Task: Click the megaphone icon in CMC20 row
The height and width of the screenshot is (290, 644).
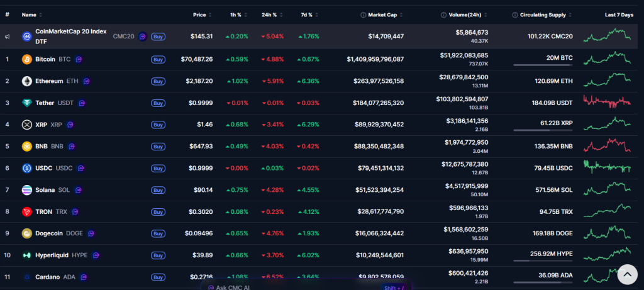Action: click(8, 37)
